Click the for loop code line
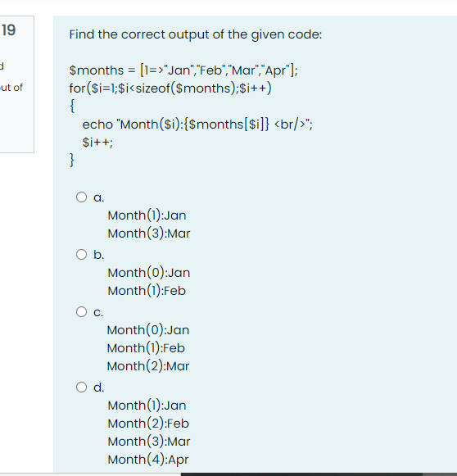 tap(170, 88)
